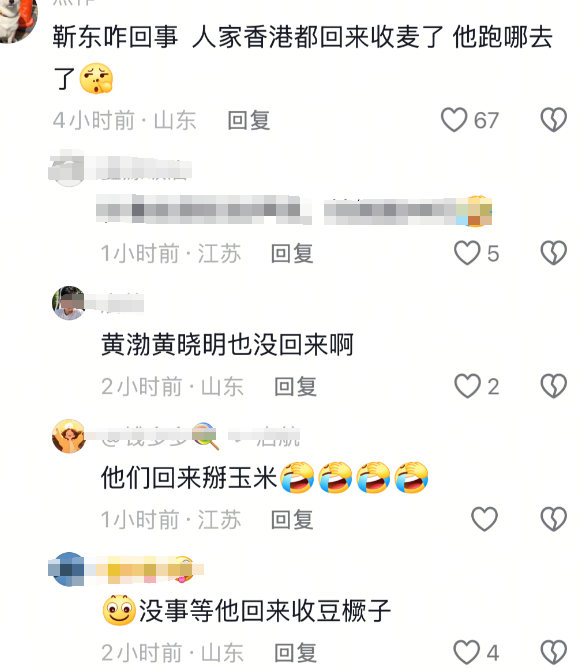
Task: Like the comment with 67 likes
Action: [x=454, y=120]
